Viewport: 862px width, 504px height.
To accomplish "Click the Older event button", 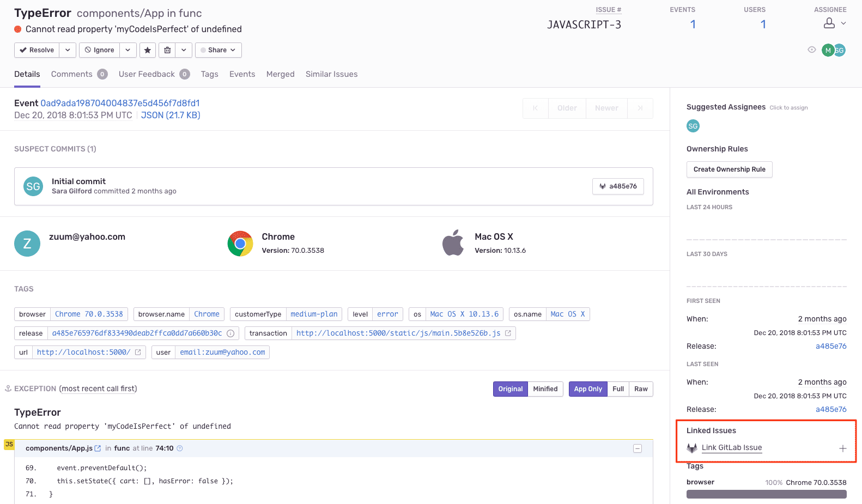I will click(x=567, y=108).
